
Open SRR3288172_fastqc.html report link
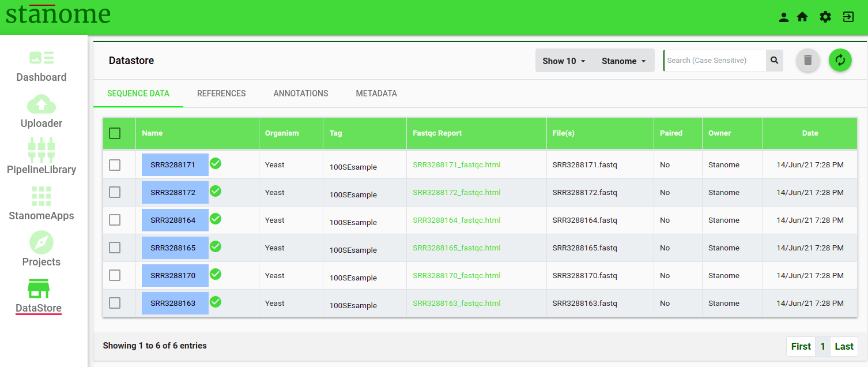[456, 193]
